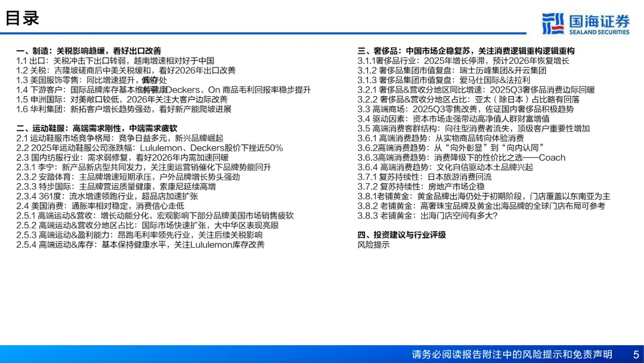Viewport: 644px width, 363px height.
Task: Open entry 2.5.4 高端运动&库存
Action: [140, 245]
